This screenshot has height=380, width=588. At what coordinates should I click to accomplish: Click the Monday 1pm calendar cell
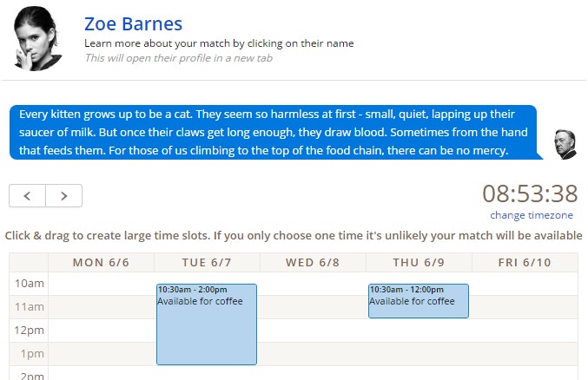[x=101, y=354]
